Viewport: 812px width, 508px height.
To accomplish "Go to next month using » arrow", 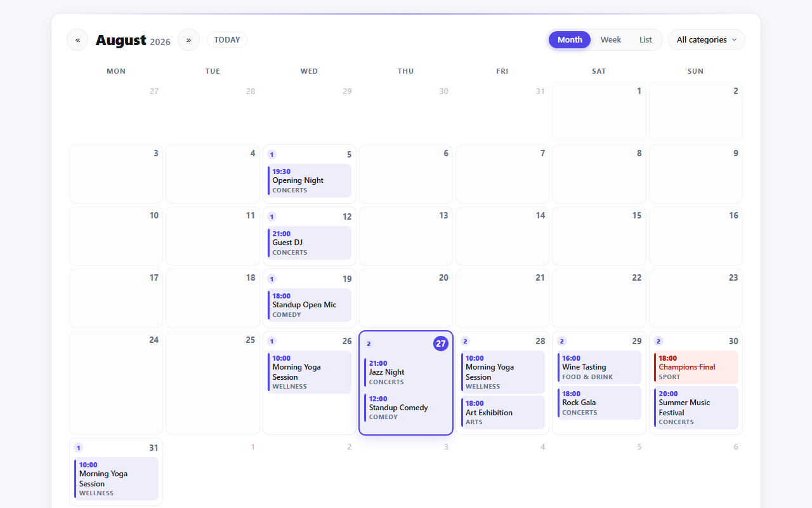I will pos(188,40).
